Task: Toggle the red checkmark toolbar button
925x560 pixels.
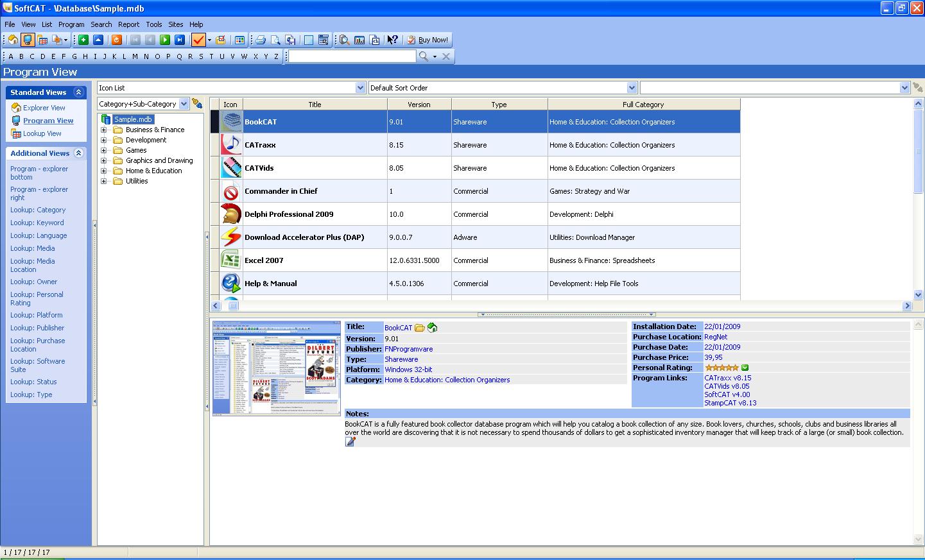Action: click(x=198, y=40)
